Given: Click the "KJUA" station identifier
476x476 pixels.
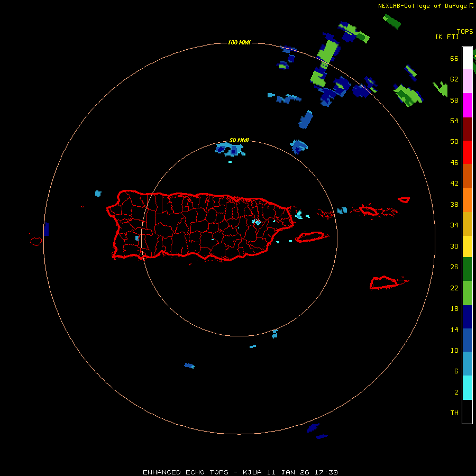Looking at the screenshot, I should tap(252, 472).
